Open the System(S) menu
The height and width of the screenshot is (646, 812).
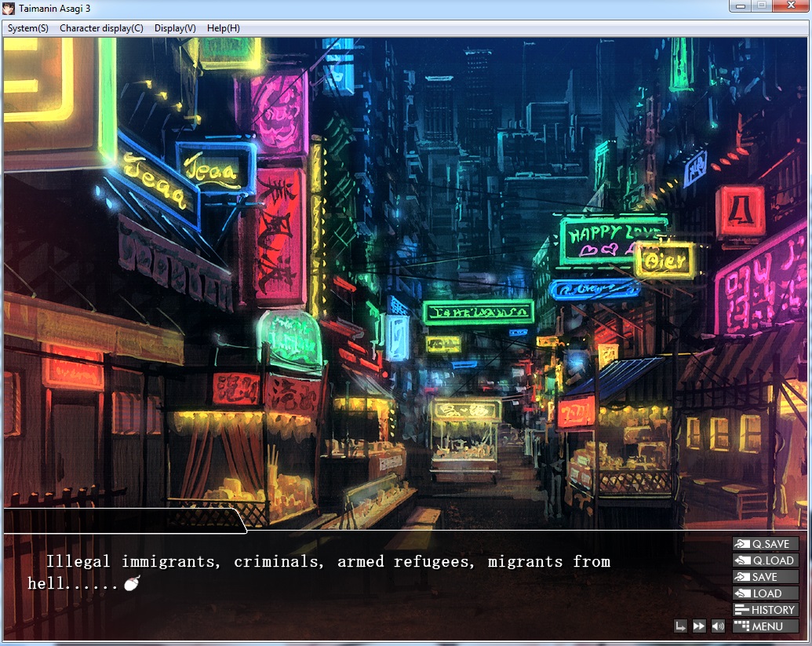point(28,28)
